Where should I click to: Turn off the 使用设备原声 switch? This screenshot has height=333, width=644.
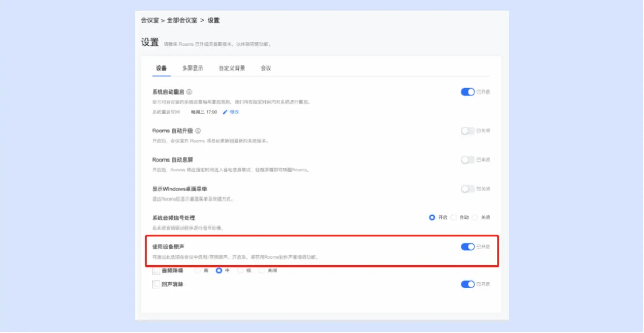pos(468,247)
